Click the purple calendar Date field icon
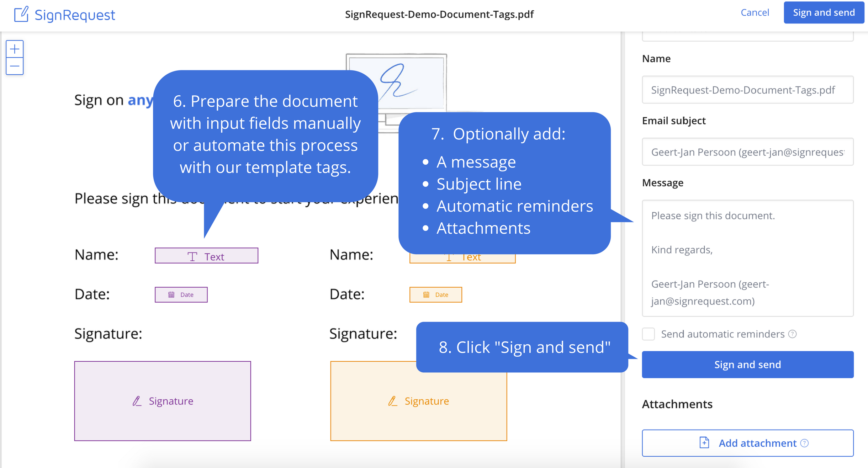868x468 pixels. (171, 295)
